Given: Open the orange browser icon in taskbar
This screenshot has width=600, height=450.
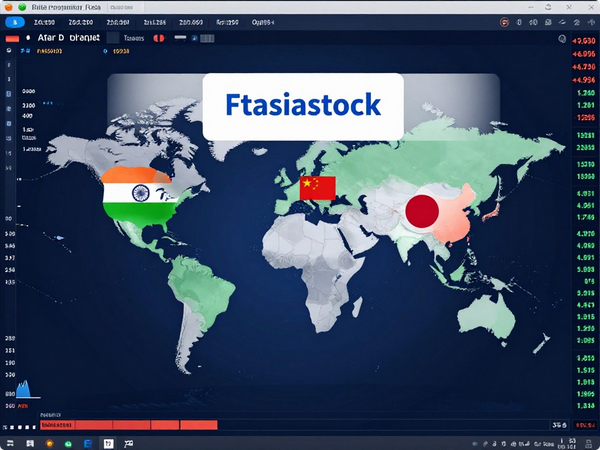Looking at the screenshot, I should tap(49, 442).
